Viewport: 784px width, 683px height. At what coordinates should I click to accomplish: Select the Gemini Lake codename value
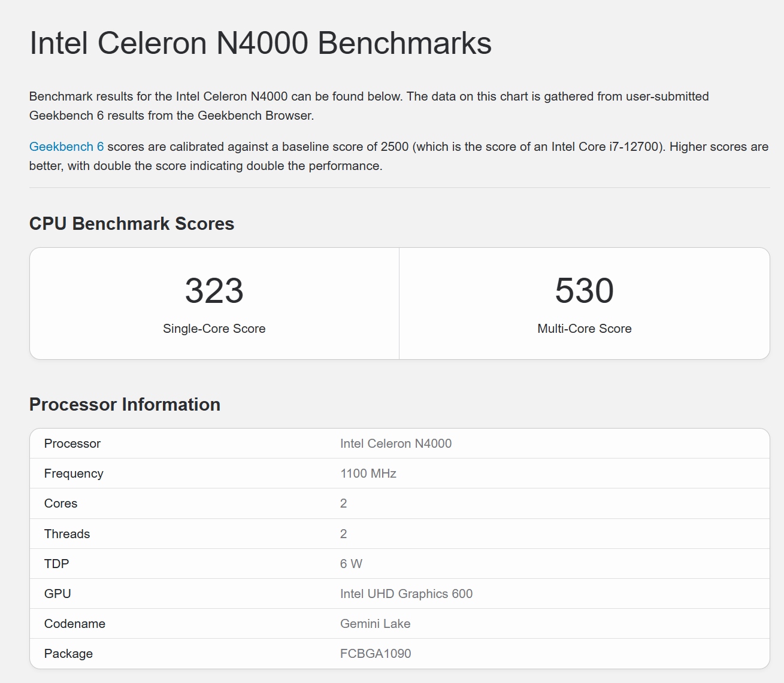(375, 624)
